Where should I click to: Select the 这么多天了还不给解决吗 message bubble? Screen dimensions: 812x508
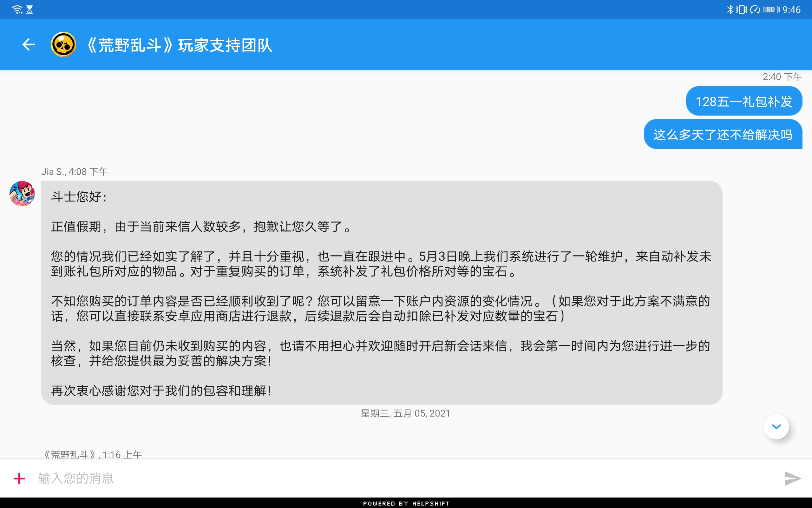[x=723, y=134]
